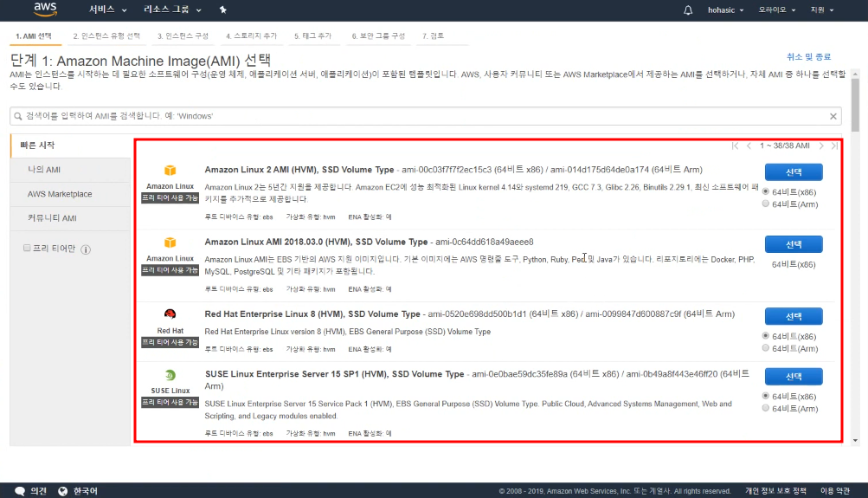This screenshot has width=868, height=498.
Task: Open the hohasic account dropdown
Action: click(x=725, y=10)
